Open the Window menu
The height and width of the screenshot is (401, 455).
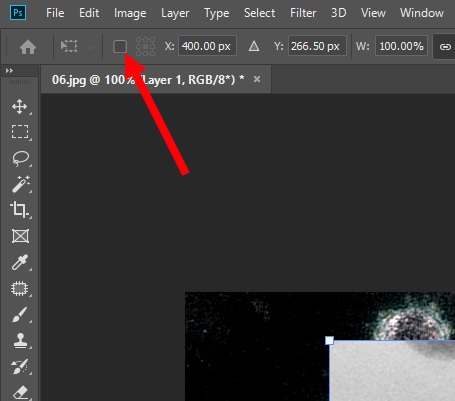coord(422,13)
